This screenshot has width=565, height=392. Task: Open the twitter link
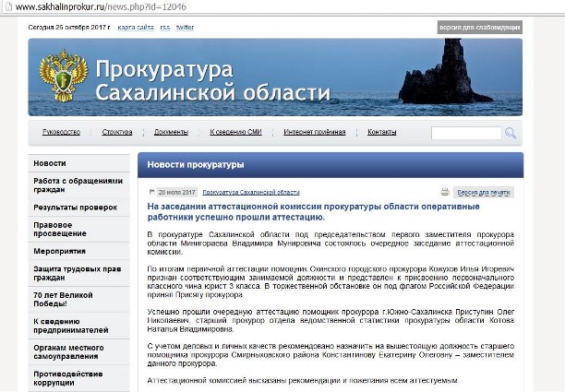click(185, 28)
